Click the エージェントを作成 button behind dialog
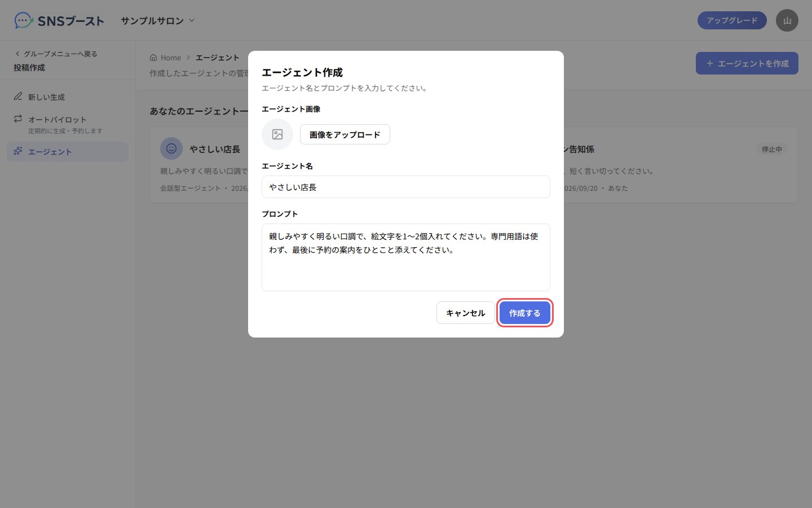 tap(747, 63)
